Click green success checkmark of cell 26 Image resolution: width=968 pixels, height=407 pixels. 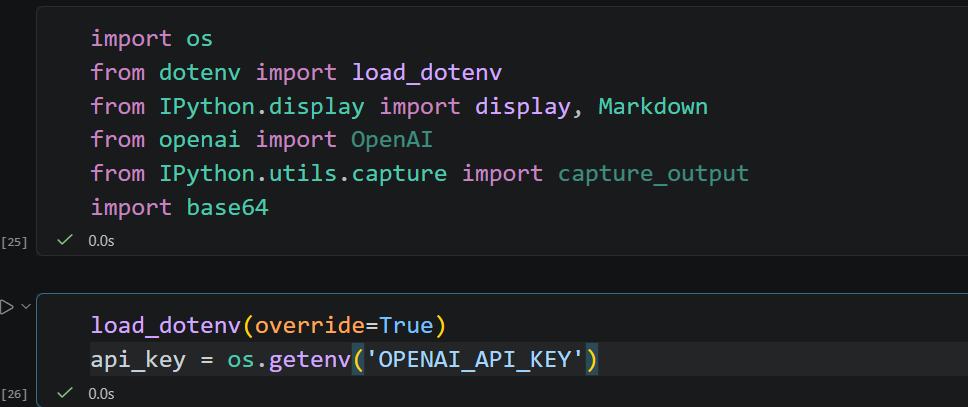pyautogui.click(x=65, y=392)
